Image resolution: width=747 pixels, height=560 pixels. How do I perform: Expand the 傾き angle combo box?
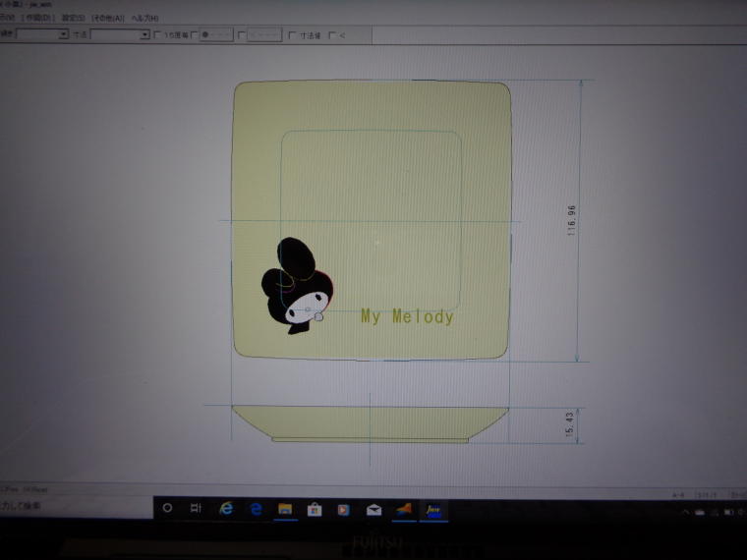63,34
